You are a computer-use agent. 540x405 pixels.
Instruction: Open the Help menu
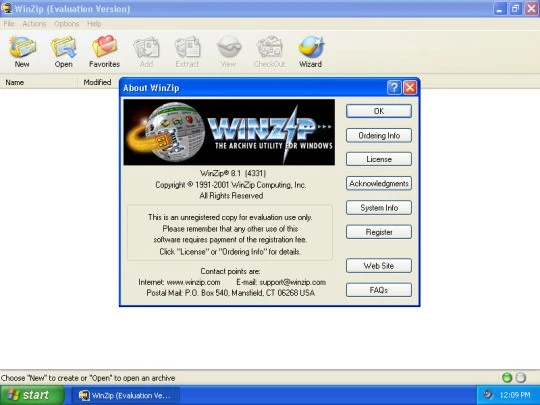[94, 24]
